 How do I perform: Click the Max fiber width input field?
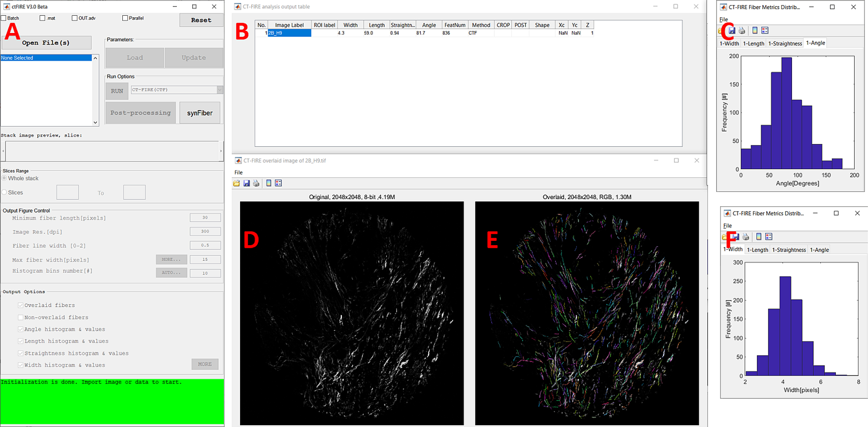pyautogui.click(x=205, y=259)
